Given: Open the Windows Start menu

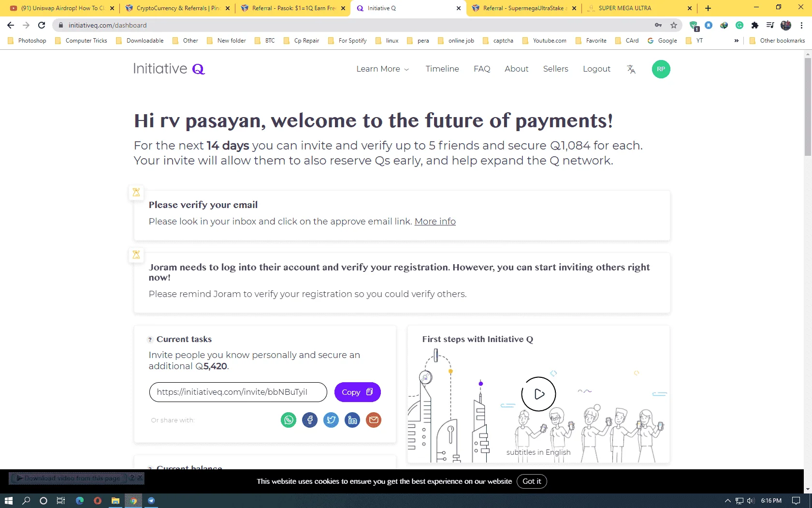Looking at the screenshot, I should (8, 501).
